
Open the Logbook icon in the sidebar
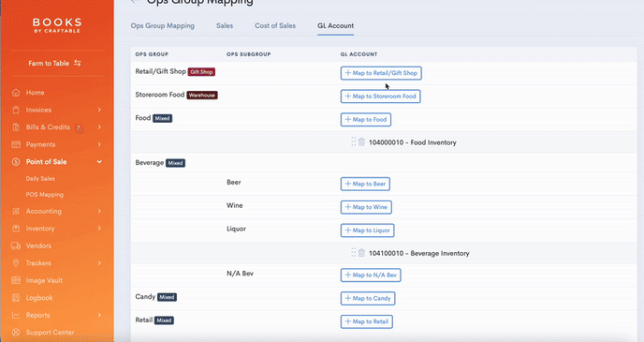(x=16, y=298)
